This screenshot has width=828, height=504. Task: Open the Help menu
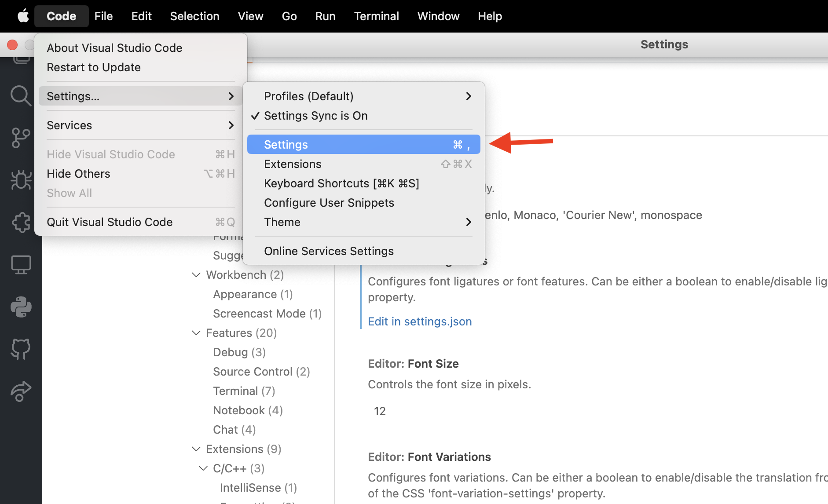[x=490, y=16]
